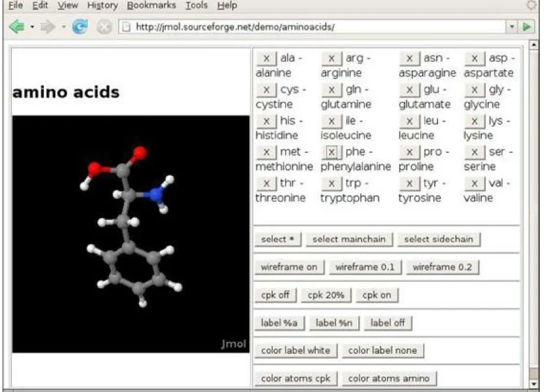Click the 'select *' button
Screen dimensions: 545x392
point(278,240)
